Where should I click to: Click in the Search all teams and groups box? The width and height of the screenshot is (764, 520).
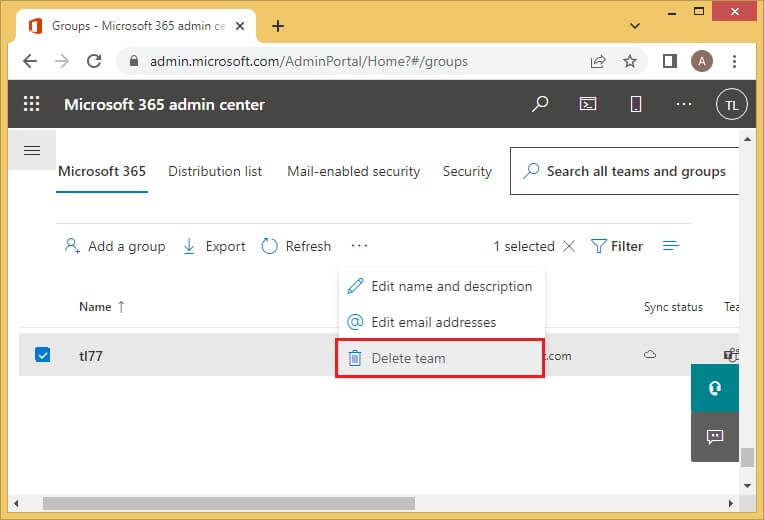tap(625, 171)
